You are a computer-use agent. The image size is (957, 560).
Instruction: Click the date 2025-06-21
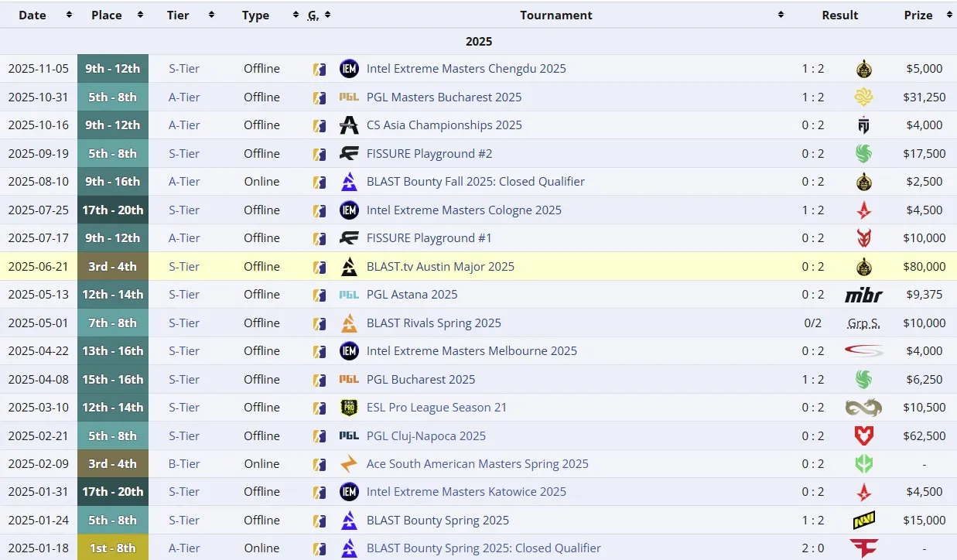[39, 267]
